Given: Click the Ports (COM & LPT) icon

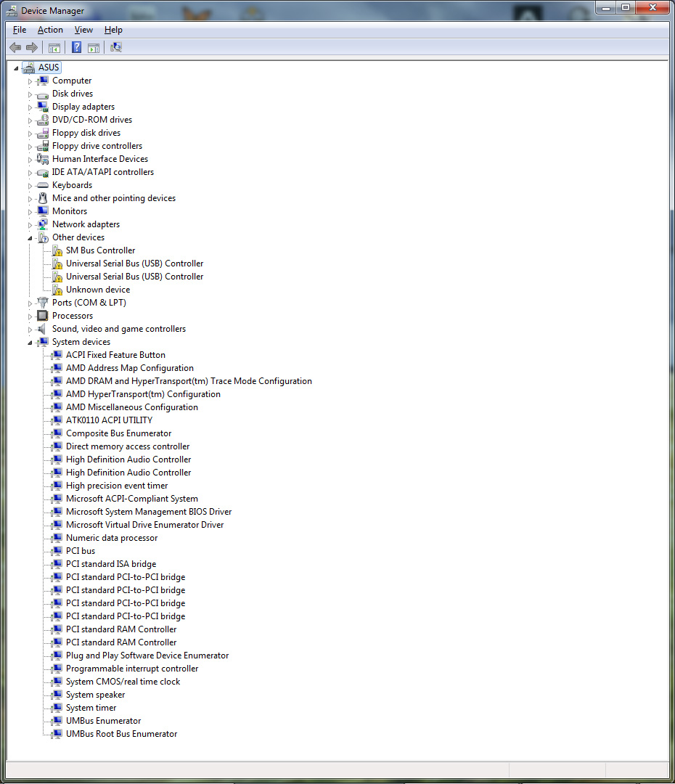Looking at the screenshot, I should (43, 303).
